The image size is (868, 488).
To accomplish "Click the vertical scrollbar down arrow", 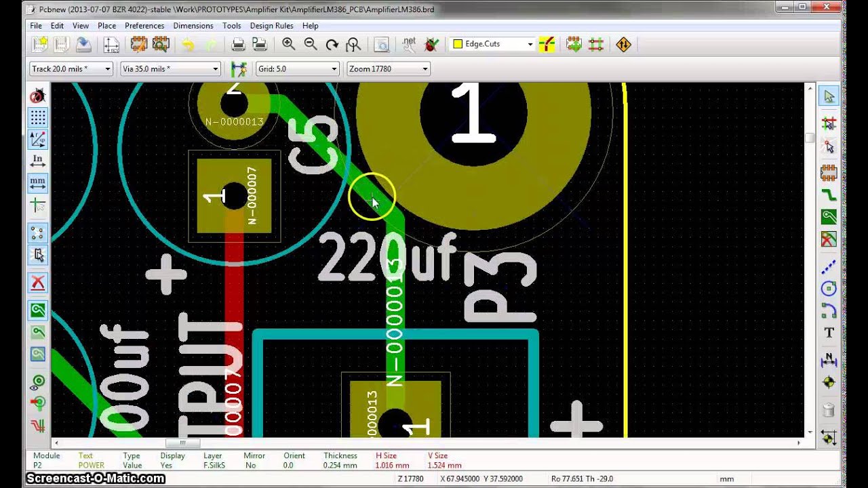I will [x=809, y=432].
